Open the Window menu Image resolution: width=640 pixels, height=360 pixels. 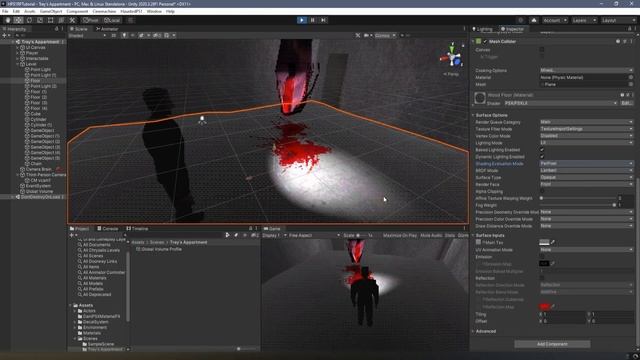(154, 11)
